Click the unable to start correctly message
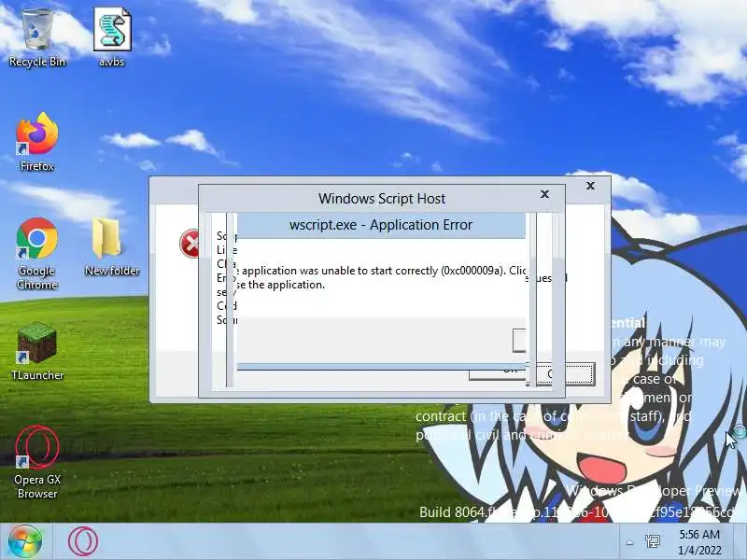 380,277
